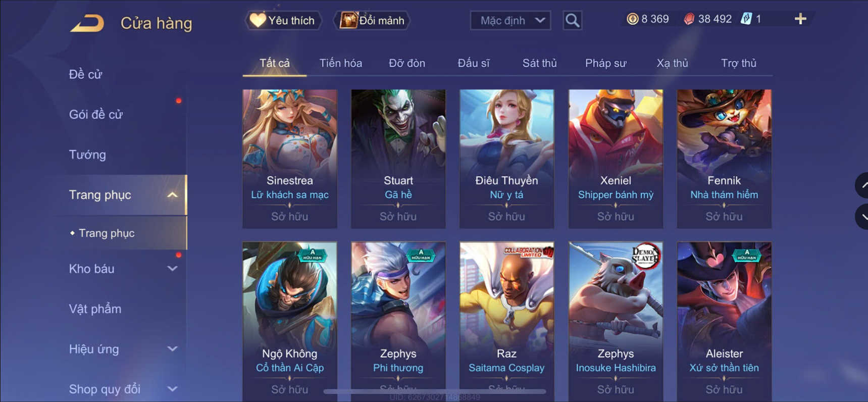Tap the gold coin balance icon
The image size is (868, 402).
[x=632, y=19]
